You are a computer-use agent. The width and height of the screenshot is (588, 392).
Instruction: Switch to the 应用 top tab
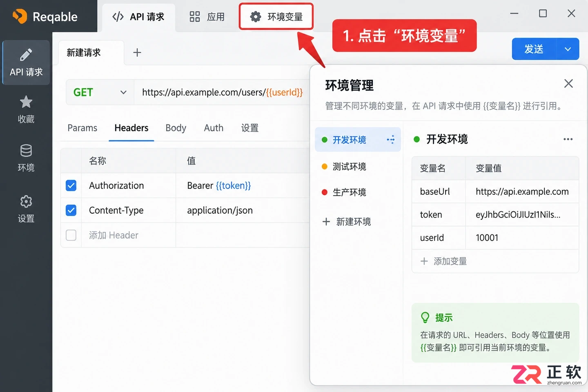[207, 17]
